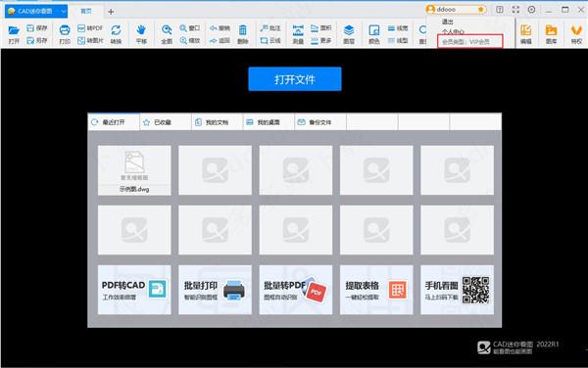
Task: Choose 个人中心 from account menu
Action: coord(453,31)
